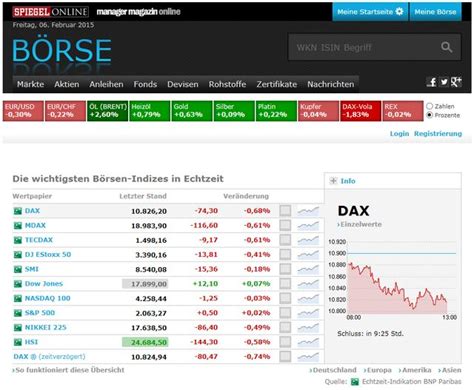Screen dimensions: 474x390
Task: Click the manager magazin online logo
Action: coord(138,12)
